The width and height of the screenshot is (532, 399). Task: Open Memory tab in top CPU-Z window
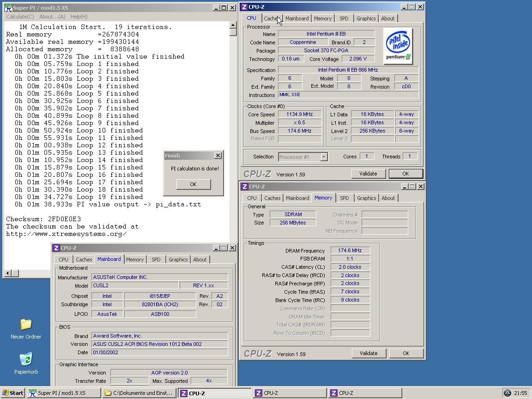[323, 18]
